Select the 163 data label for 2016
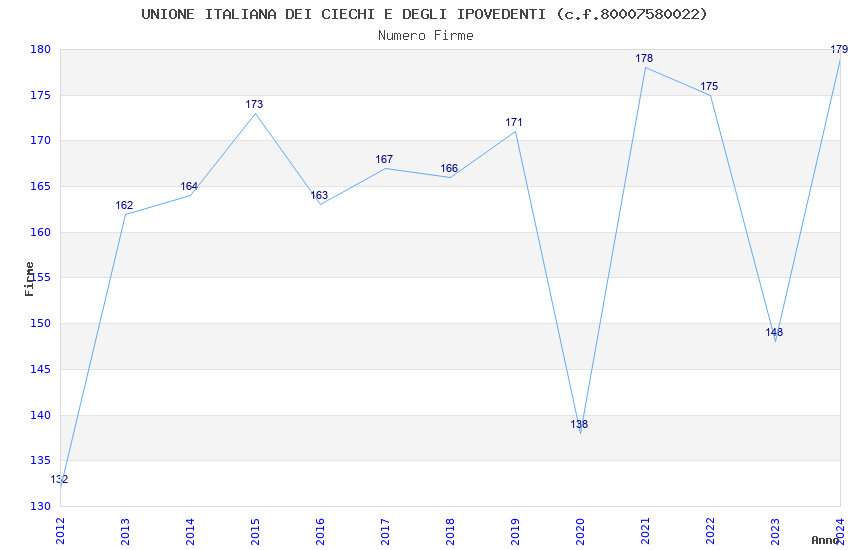 click(319, 195)
